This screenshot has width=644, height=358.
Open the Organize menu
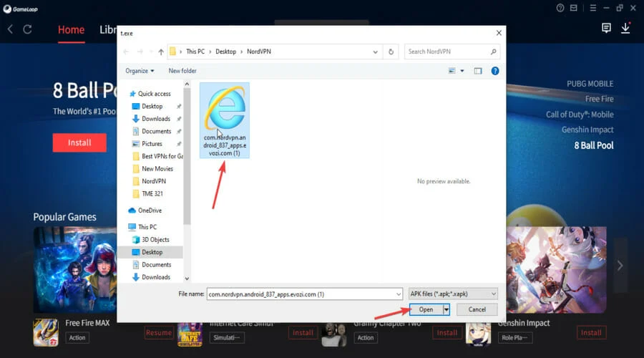point(140,71)
